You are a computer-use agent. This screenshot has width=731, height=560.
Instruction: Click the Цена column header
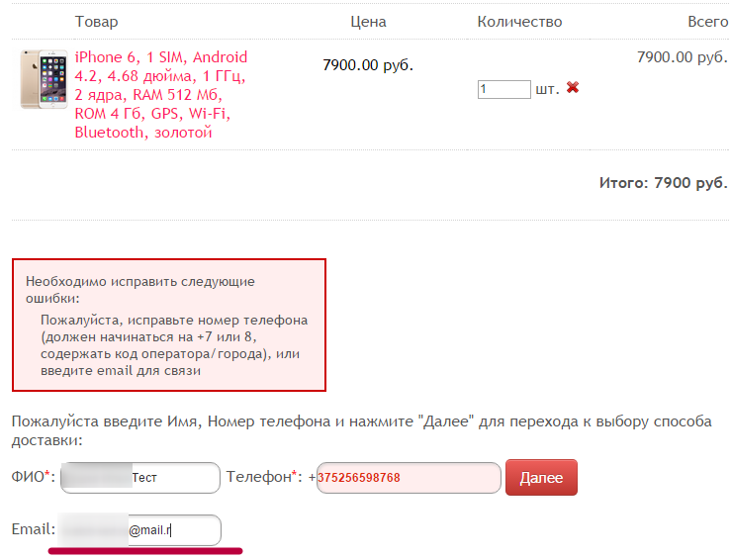point(368,22)
